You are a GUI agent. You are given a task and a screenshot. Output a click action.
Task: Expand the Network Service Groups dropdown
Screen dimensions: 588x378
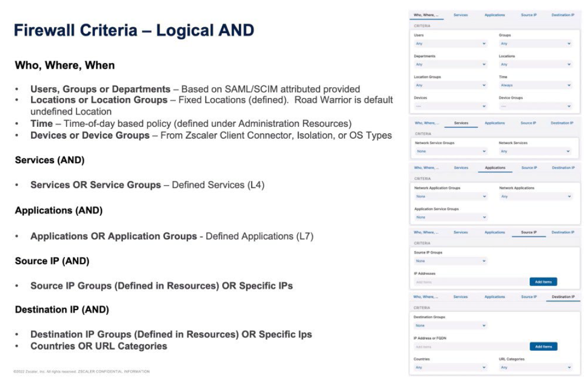(450, 152)
